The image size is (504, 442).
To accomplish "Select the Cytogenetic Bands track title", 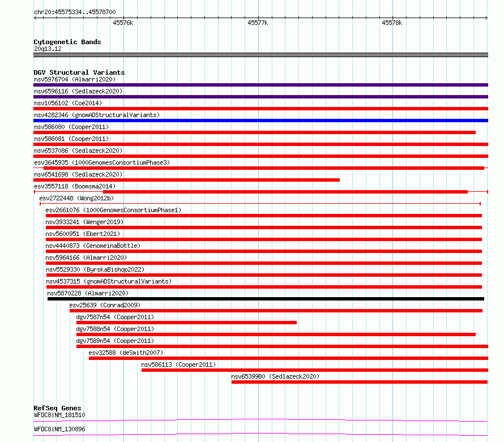I will [x=67, y=42].
